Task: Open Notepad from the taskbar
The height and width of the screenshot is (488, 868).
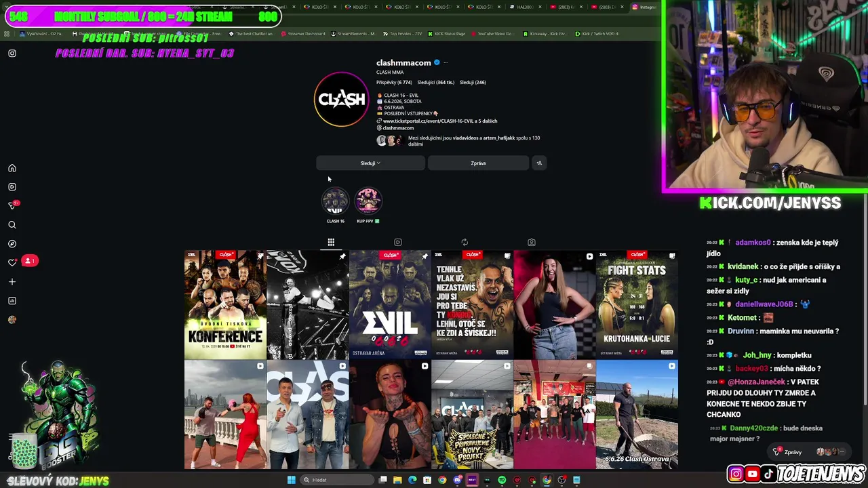Action: click(x=576, y=480)
